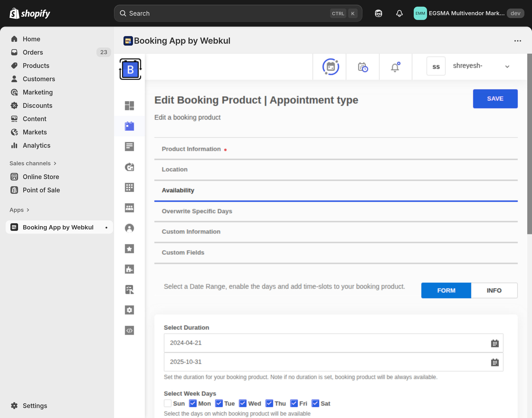Switch to the Custom Fields tab
The height and width of the screenshot is (418, 532).
pyautogui.click(x=183, y=252)
